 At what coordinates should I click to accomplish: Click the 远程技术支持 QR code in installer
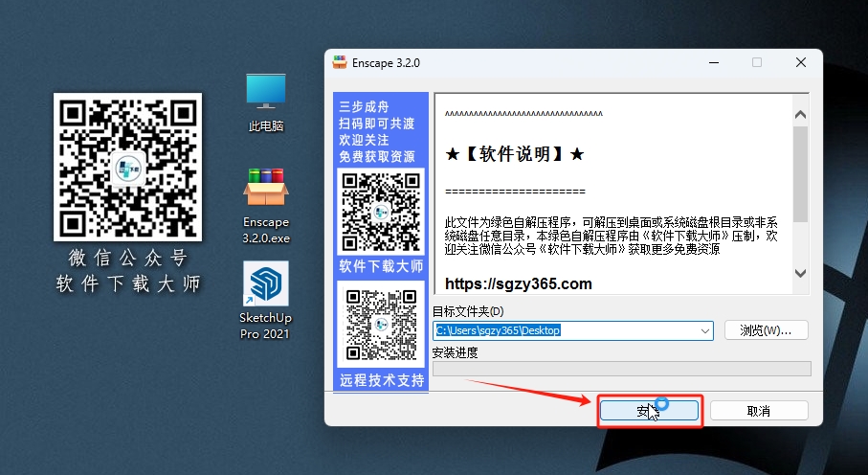tap(381, 325)
